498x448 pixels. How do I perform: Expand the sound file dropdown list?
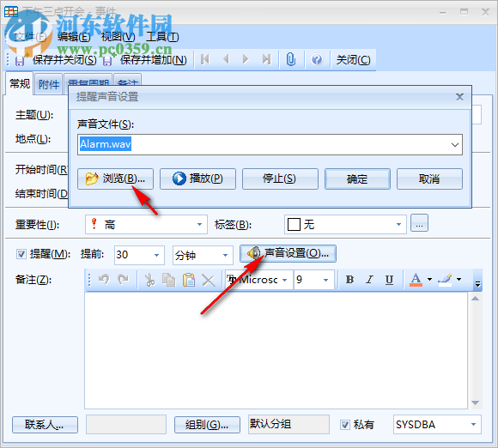[455, 145]
